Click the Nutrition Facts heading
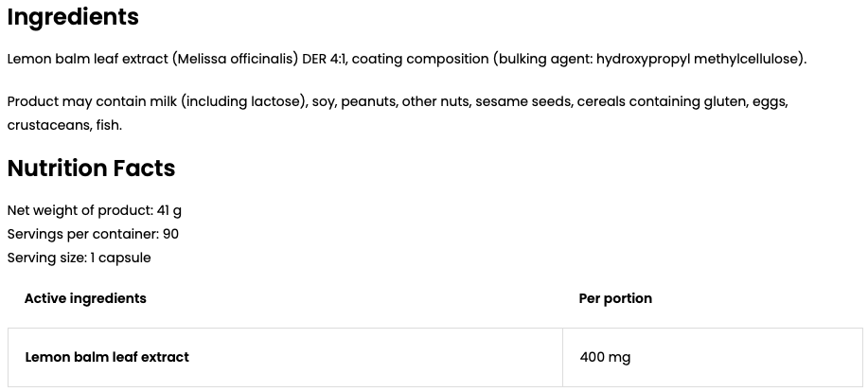Image resolution: width=868 pixels, height=392 pixels. pos(91,169)
